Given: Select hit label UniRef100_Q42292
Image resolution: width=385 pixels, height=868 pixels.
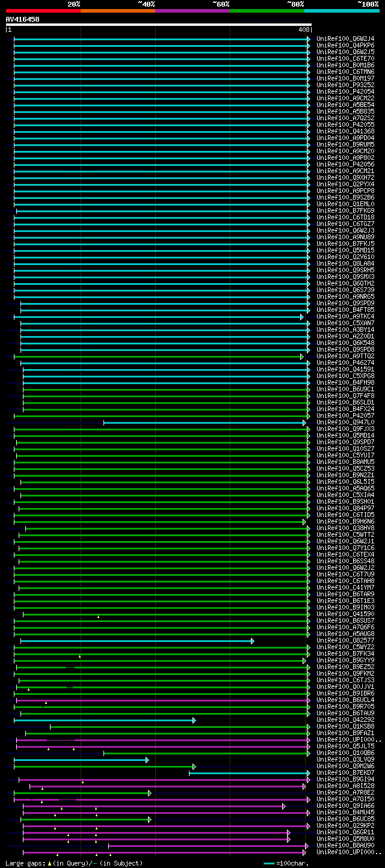Looking at the screenshot, I should 345,720.
